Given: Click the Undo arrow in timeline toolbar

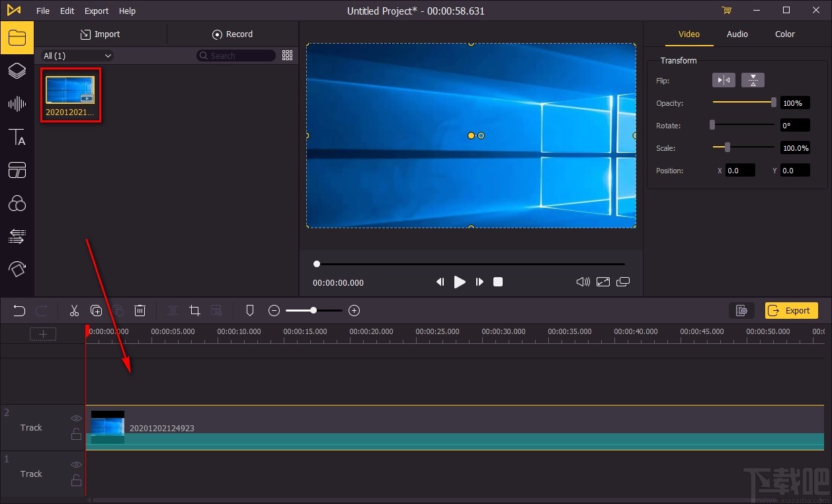Looking at the screenshot, I should coord(19,310).
